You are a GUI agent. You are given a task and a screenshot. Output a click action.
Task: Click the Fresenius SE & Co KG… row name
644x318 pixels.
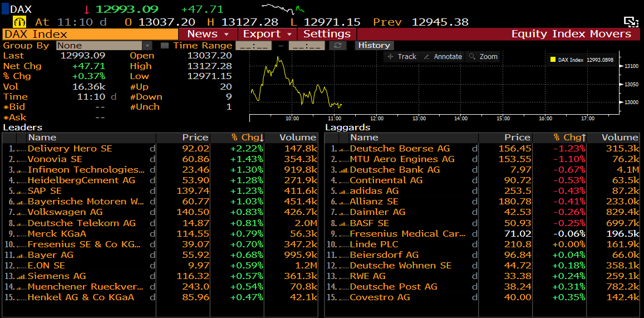tap(84, 244)
